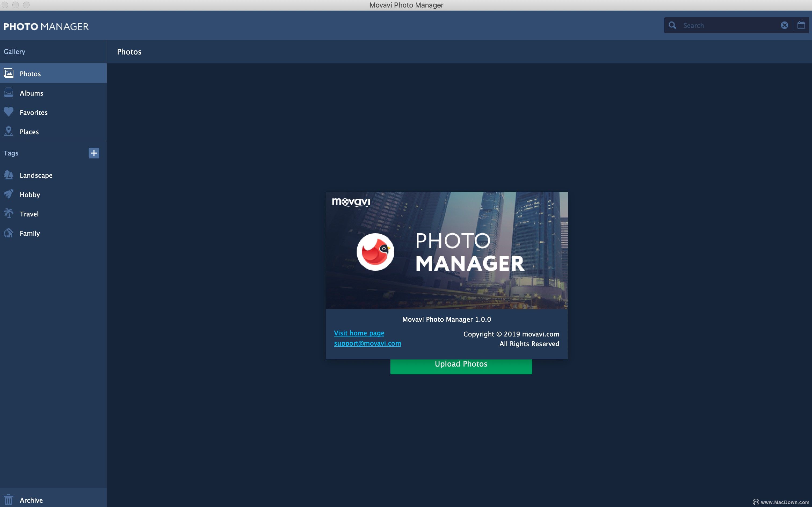The height and width of the screenshot is (507, 812).
Task: Open the Photos section label
Action: coord(30,74)
